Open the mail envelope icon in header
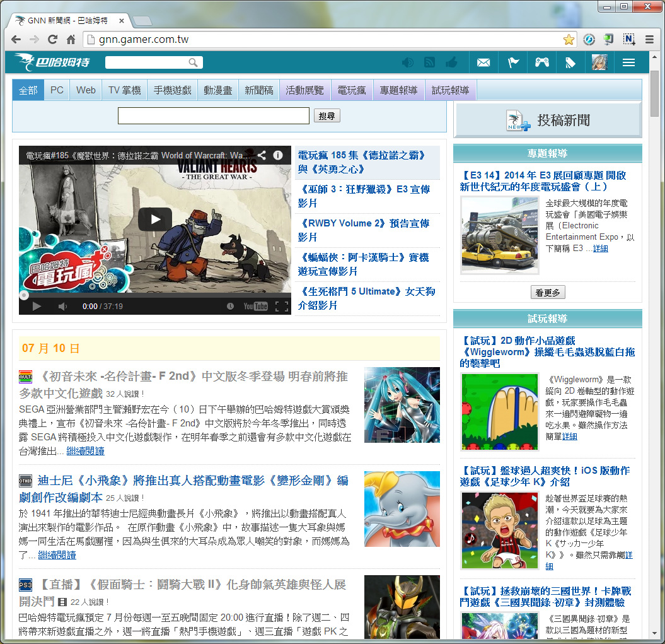 (483, 62)
